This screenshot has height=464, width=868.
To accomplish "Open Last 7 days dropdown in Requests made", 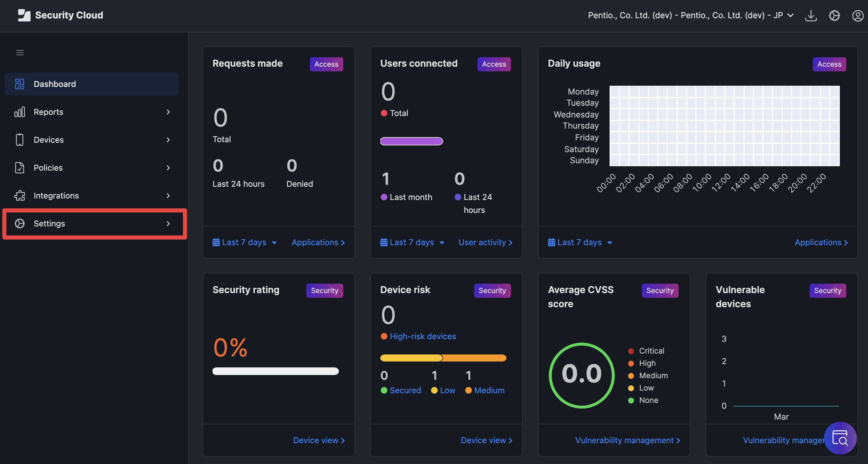I will click(245, 242).
